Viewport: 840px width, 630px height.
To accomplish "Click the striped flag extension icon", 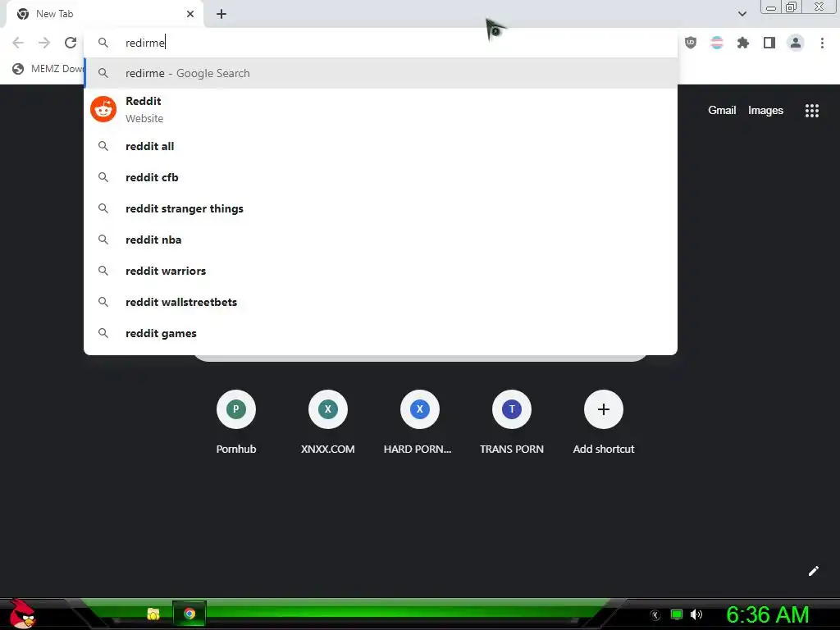I will coord(717,43).
